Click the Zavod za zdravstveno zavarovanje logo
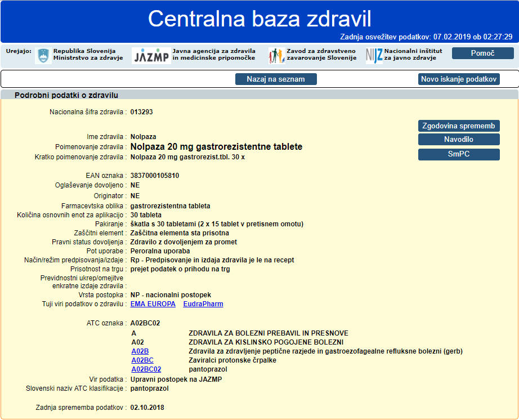The width and height of the screenshot is (519, 420). coord(277,56)
